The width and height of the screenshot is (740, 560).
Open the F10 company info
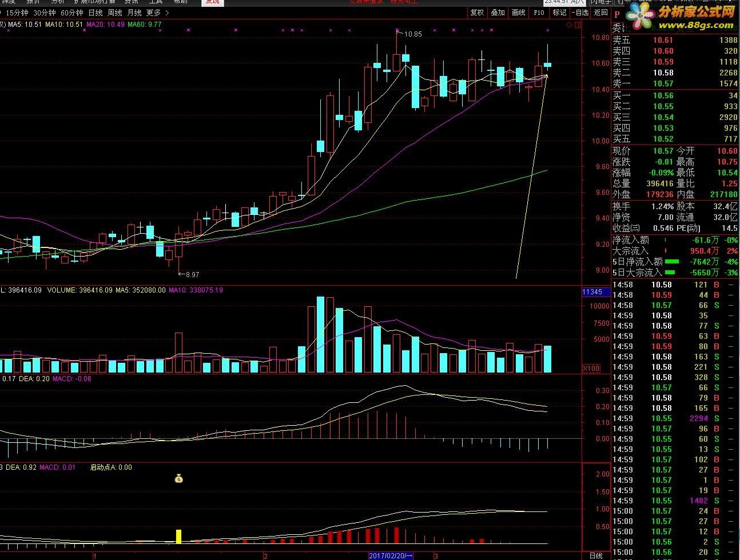(539, 13)
